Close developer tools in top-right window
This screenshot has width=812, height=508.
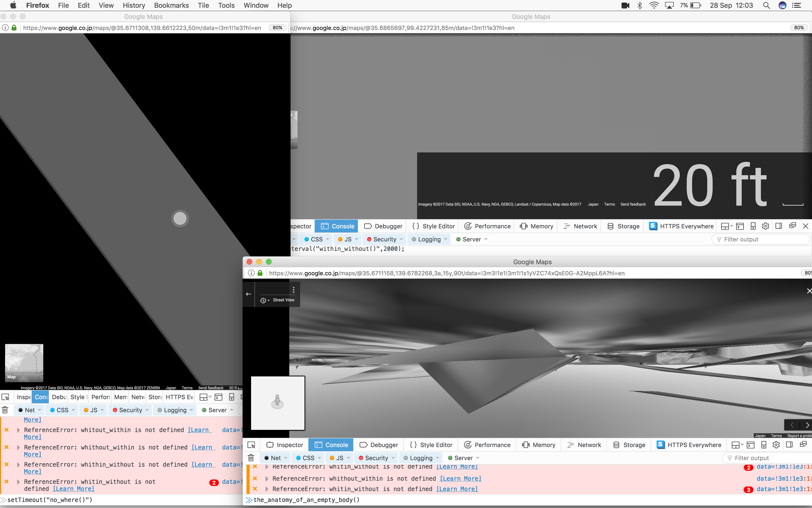[806, 226]
